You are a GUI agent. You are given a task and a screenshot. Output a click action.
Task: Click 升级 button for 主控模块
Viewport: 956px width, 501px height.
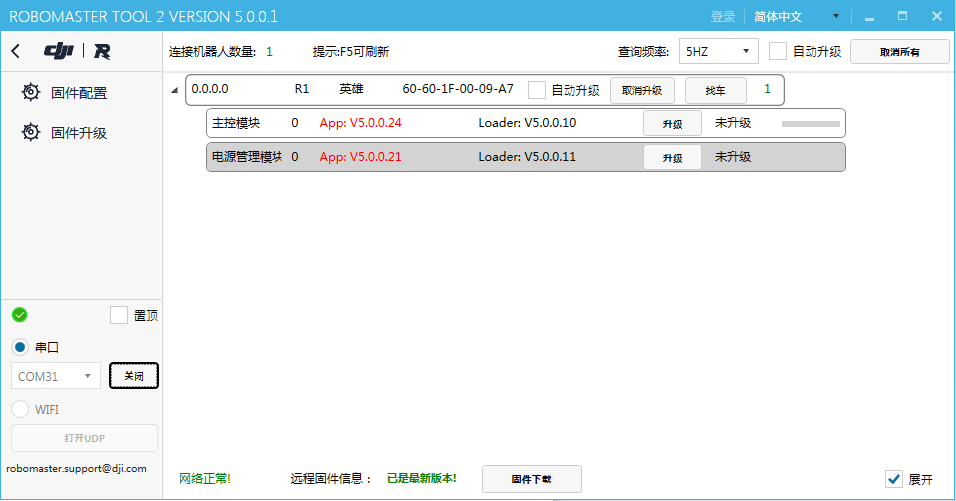point(672,124)
